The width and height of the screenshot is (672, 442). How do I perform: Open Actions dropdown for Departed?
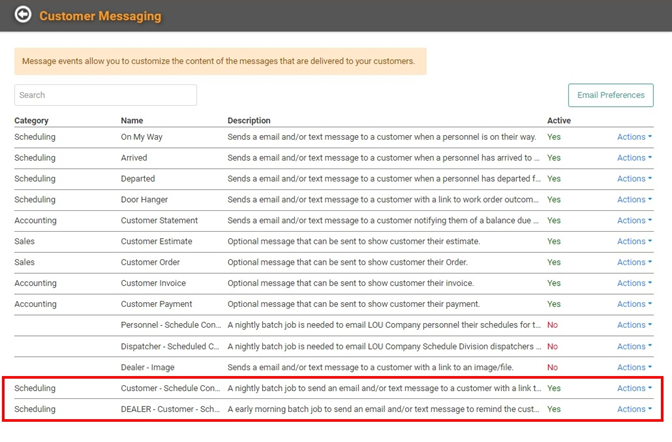point(634,179)
